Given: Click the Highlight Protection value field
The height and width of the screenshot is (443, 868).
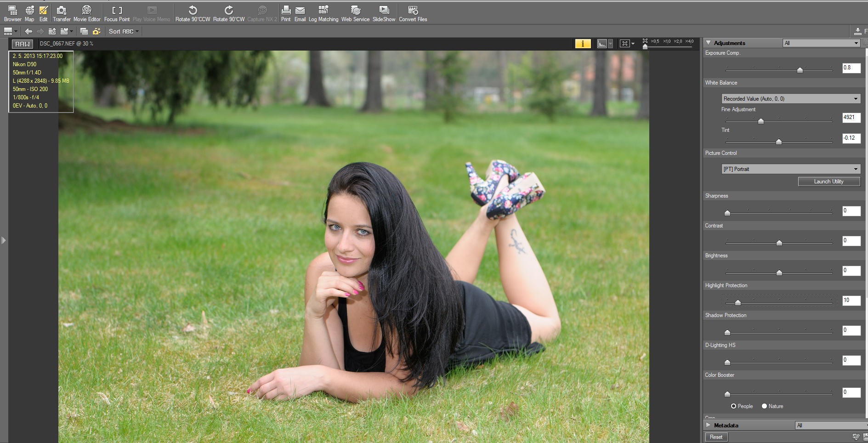Looking at the screenshot, I should (x=851, y=300).
